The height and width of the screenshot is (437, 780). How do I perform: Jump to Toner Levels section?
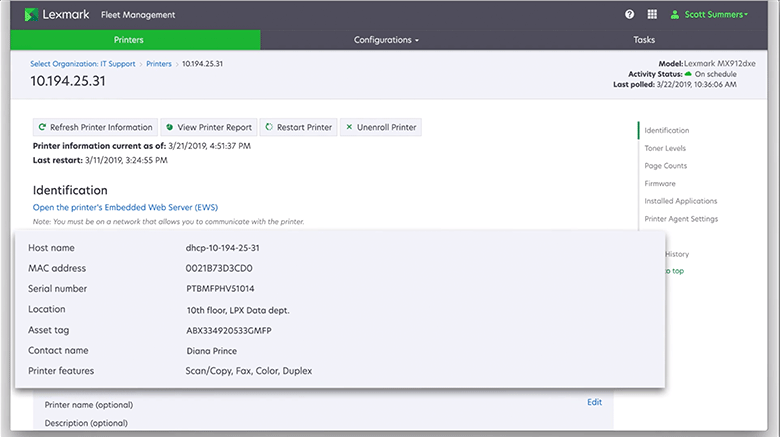tap(665, 148)
